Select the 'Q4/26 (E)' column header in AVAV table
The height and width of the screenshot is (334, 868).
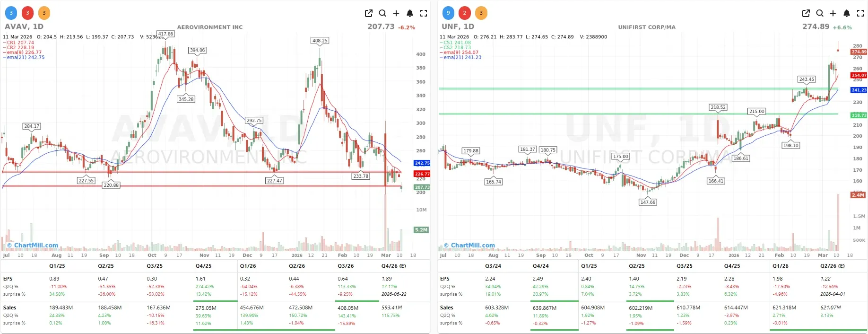394,266
